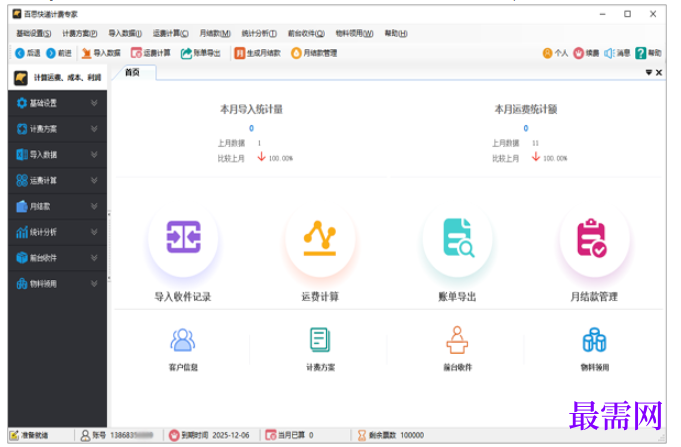Open the 计费方案(P) menu
This screenshot has height=447, width=681.
coord(79,33)
